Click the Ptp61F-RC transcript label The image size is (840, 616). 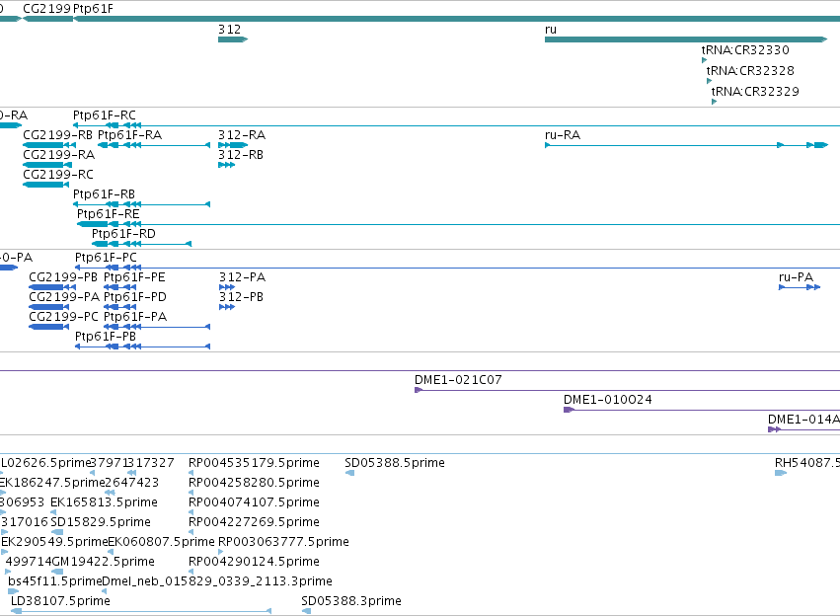(x=105, y=115)
